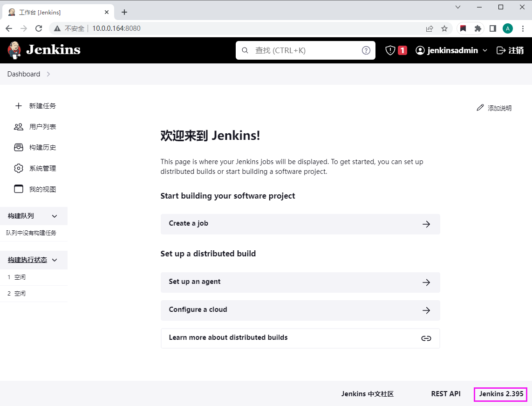Click 队列中没有构建任务 text
Viewport: 532px width, 406px height.
click(31, 233)
